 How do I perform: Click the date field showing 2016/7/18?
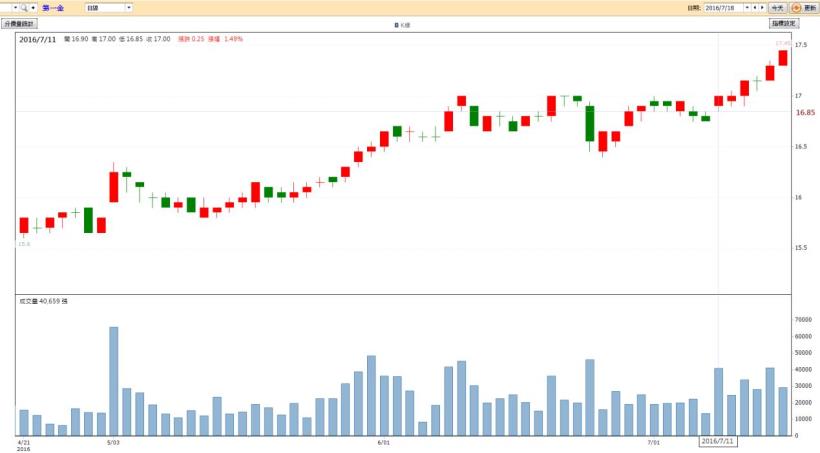pyautogui.click(x=723, y=8)
